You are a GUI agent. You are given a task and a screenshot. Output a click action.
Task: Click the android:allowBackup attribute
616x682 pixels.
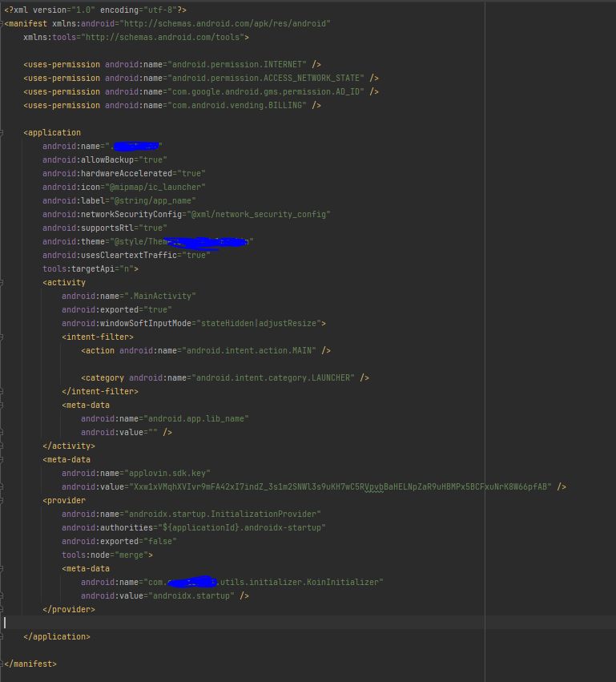point(105,159)
